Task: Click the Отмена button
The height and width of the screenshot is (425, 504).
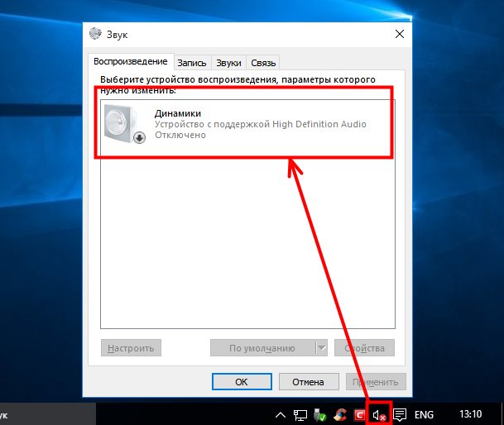Action: point(308,382)
